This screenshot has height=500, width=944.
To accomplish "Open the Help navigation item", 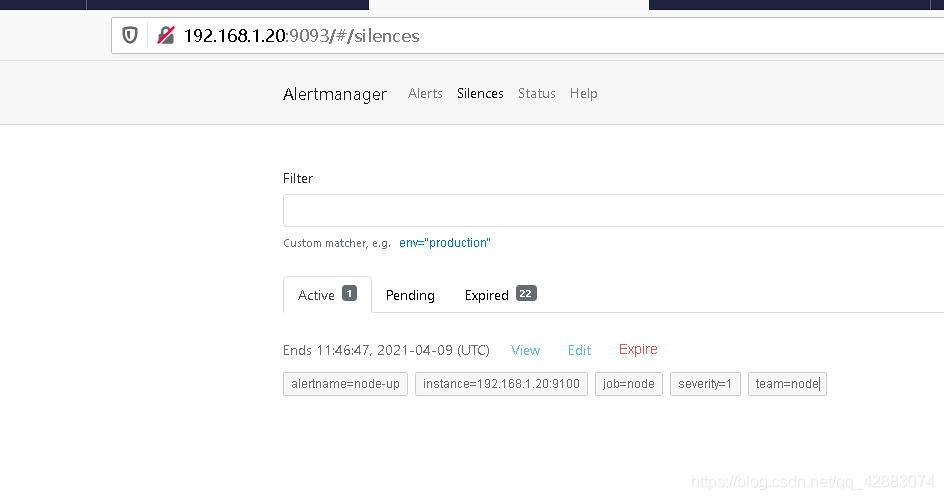I will coord(583,93).
